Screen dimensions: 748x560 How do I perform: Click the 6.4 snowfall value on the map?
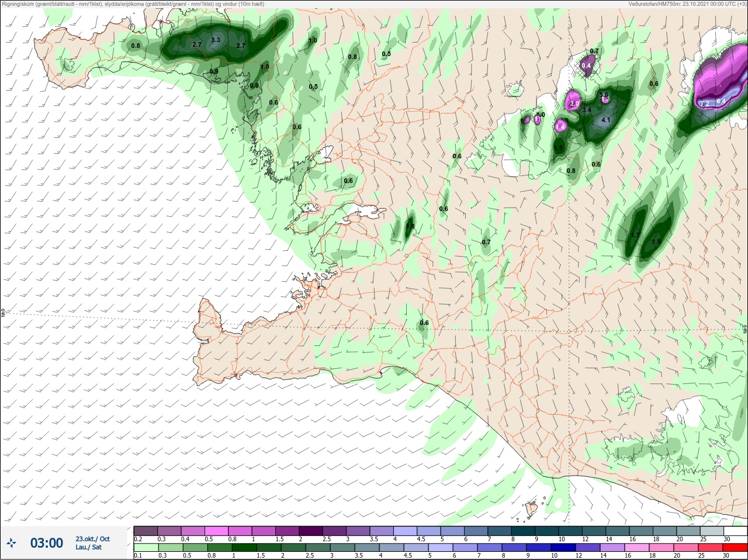[x=721, y=101]
